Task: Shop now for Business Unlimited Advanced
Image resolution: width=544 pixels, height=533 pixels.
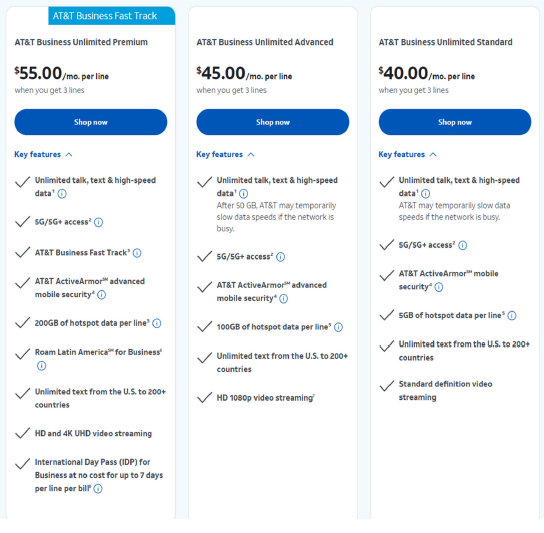Action: coord(273,122)
